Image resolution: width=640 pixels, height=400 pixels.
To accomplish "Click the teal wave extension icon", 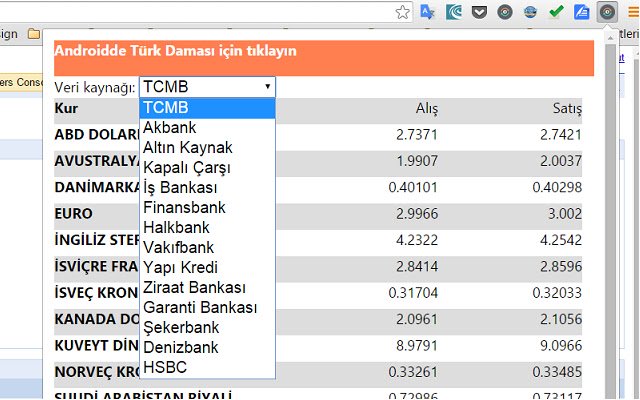I will click(453, 12).
